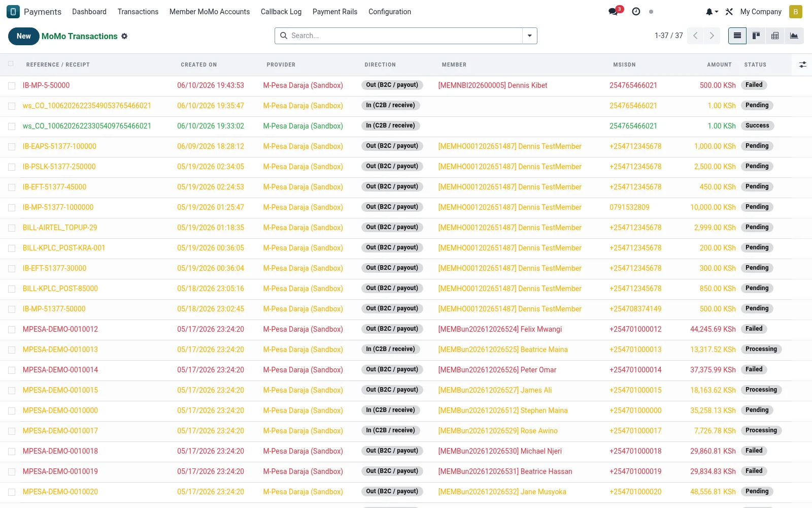Click MSISDN column header
Image resolution: width=812 pixels, height=508 pixels.
pos(624,65)
